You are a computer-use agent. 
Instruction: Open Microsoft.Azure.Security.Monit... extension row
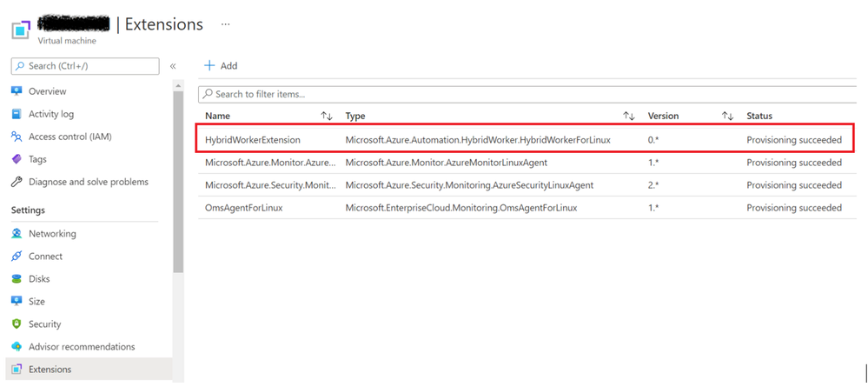tap(527, 185)
